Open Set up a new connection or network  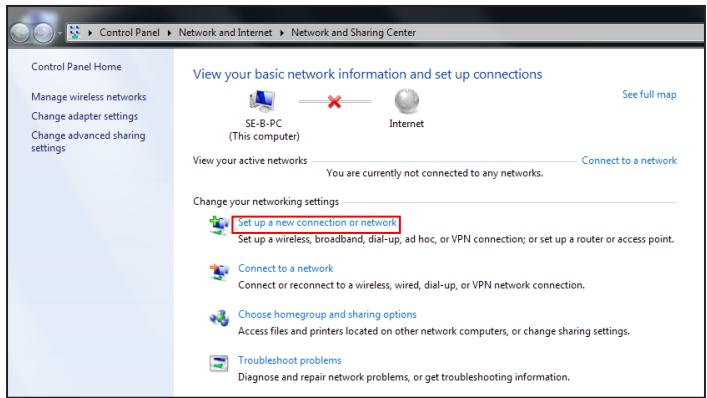click(317, 223)
